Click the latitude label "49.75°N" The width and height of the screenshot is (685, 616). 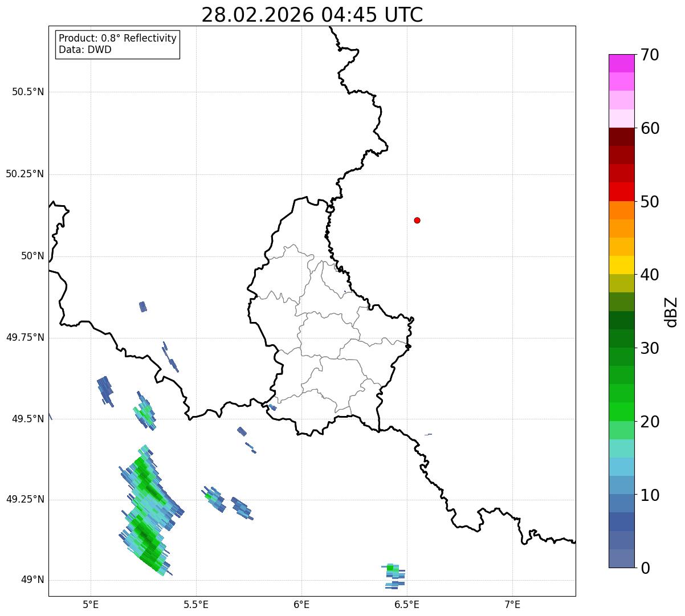click(x=25, y=338)
